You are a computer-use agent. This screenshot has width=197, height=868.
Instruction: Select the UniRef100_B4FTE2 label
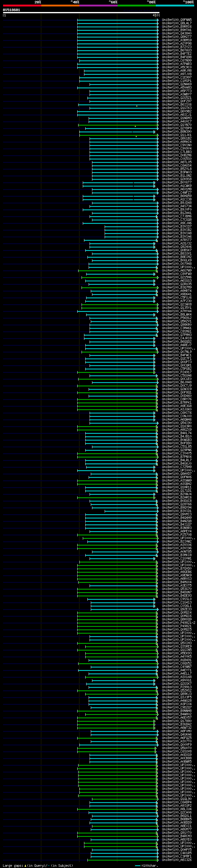(177, 54)
